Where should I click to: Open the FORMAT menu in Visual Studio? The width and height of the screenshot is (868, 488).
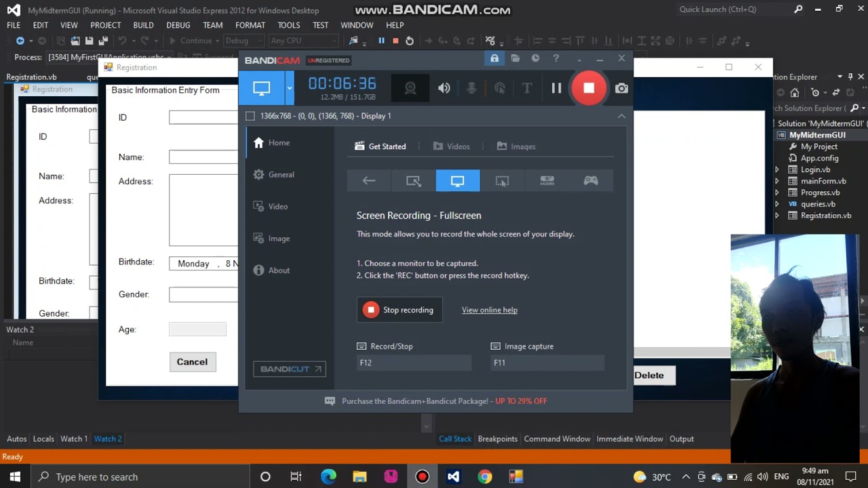point(250,25)
